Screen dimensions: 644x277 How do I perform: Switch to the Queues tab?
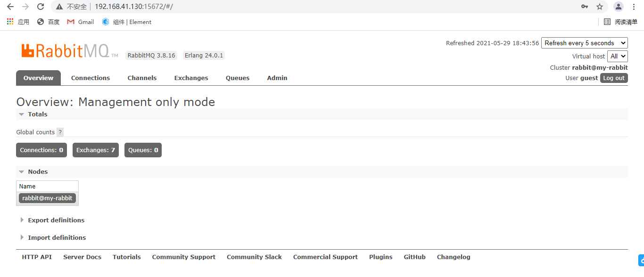tap(238, 78)
